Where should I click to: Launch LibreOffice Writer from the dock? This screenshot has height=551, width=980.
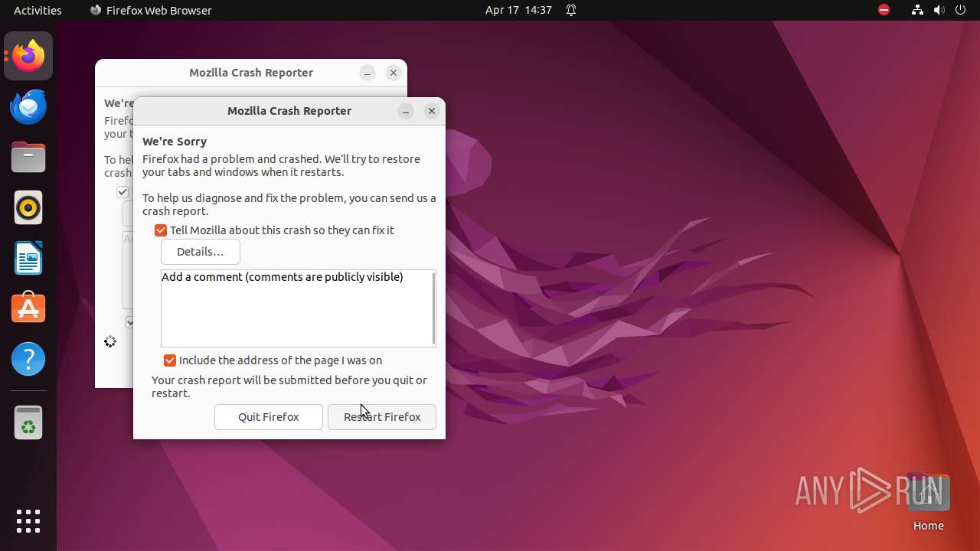pyautogui.click(x=28, y=258)
